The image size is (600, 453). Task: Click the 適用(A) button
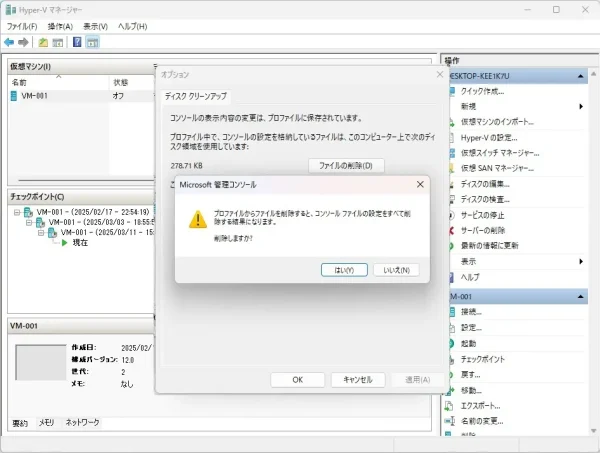(x=418, y=380)
